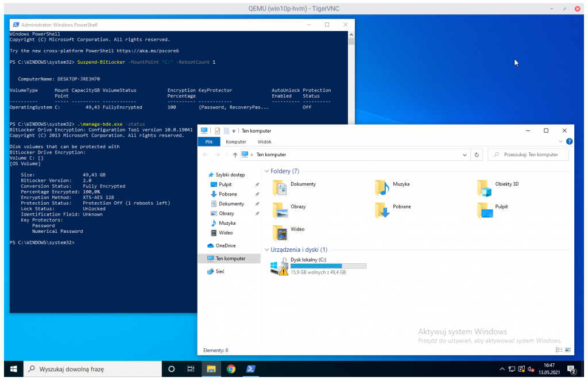Click File Explorer taskbar icon

point(211,369)
